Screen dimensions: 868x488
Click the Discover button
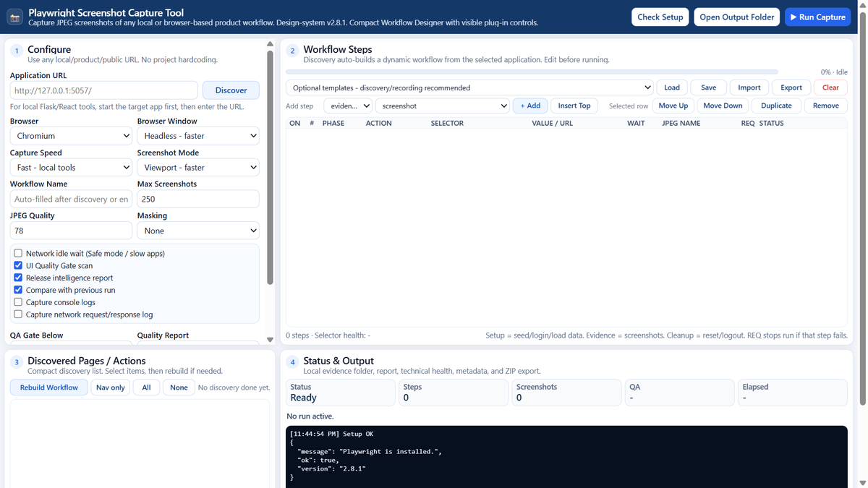[231, 90]
